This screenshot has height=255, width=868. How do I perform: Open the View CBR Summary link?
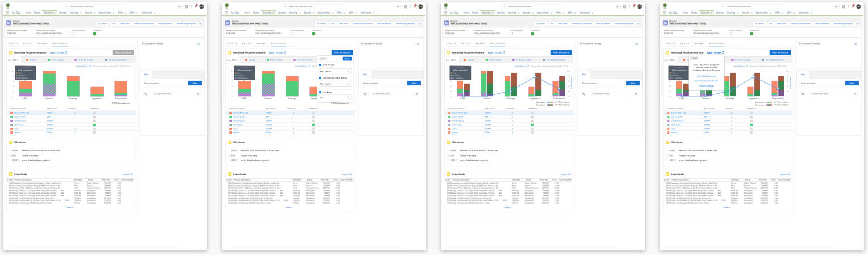coord(706,75)
